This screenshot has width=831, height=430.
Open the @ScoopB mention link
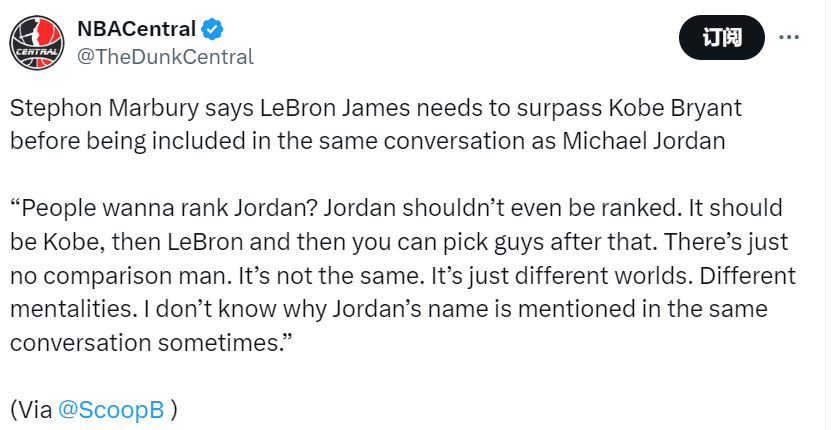[x=111, y=410]
